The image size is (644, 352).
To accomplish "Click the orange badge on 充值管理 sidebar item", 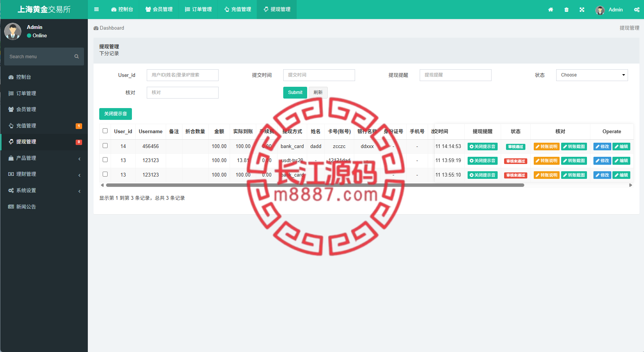I will click(79, 126).
